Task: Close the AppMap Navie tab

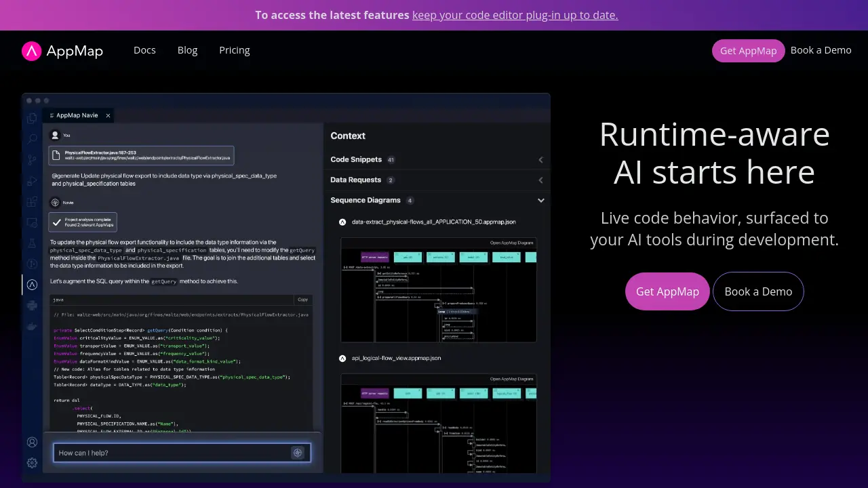Action: click(x=108, y=115)
